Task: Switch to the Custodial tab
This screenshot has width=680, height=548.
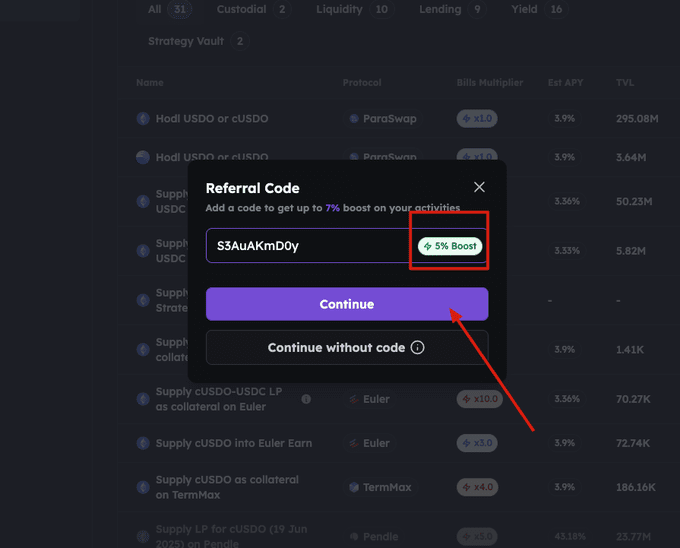Action: click(x=253, y=10)
